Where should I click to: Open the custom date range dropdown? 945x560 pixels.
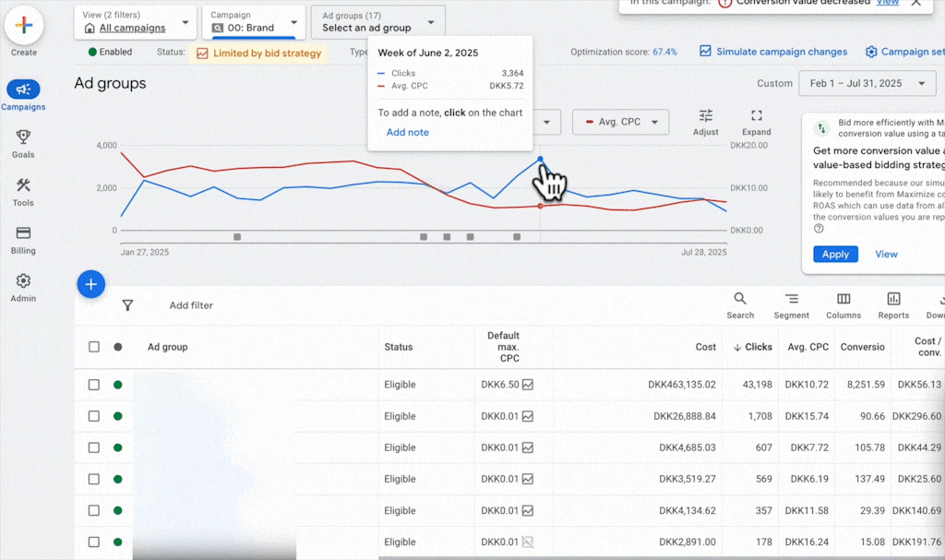[x=867, y=83]
